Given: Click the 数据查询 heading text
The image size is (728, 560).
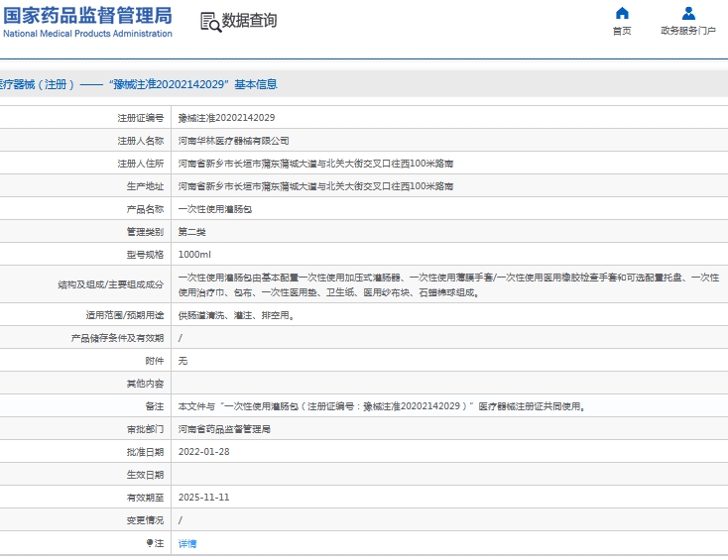Looking at the screenshot, I should point(249,21).
